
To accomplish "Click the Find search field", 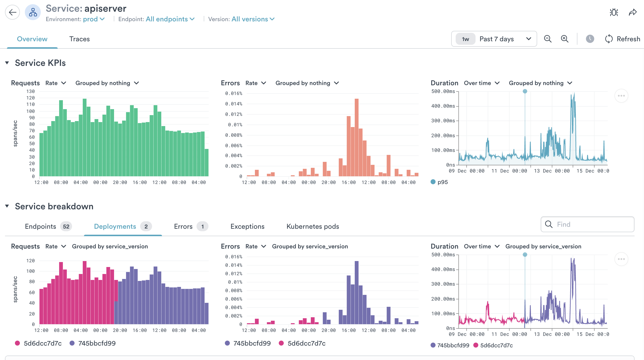I will [588, 224].
